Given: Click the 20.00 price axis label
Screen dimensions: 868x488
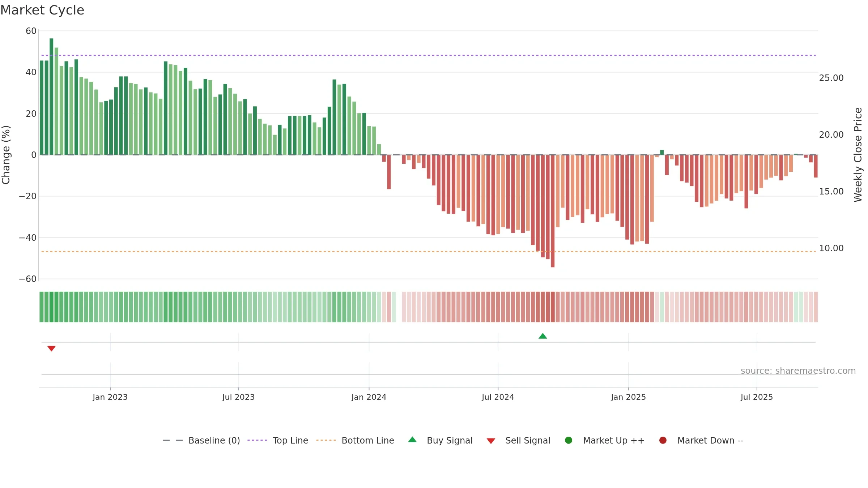Looking at the screenshot, I should click(x=831, y=134).
